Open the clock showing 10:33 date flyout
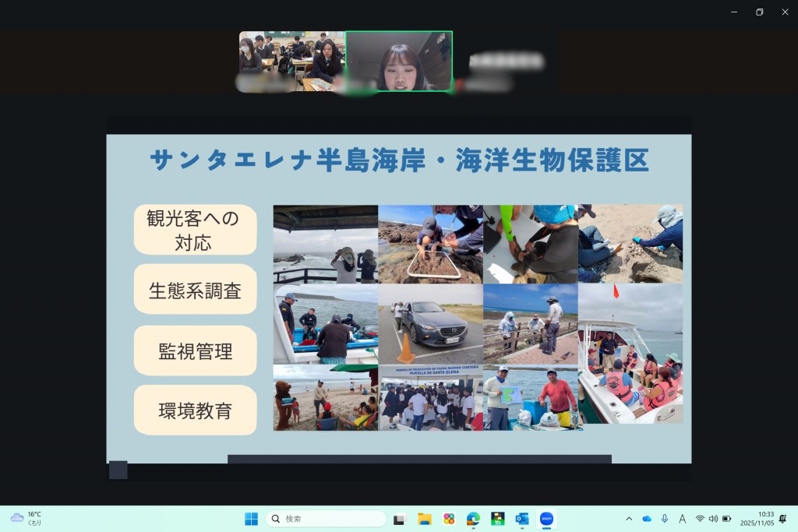The height and width of the screenshot is (532, 798). click(x=757, y=518)
